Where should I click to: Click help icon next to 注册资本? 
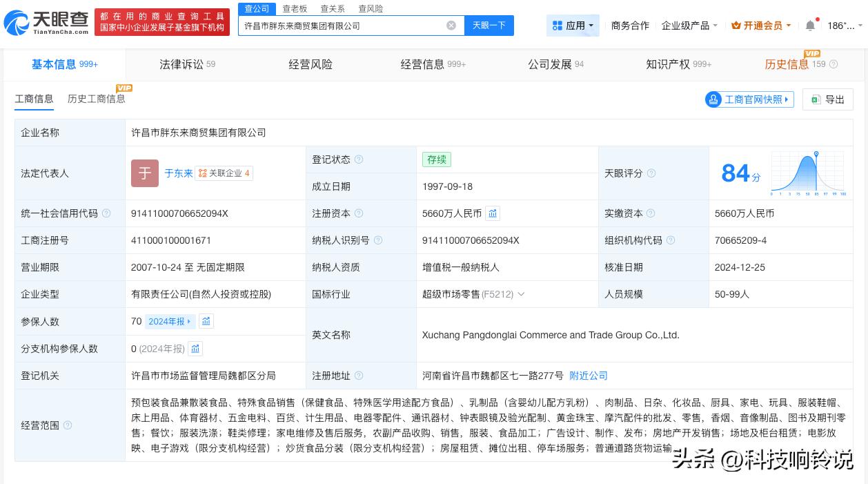[359, 213]
